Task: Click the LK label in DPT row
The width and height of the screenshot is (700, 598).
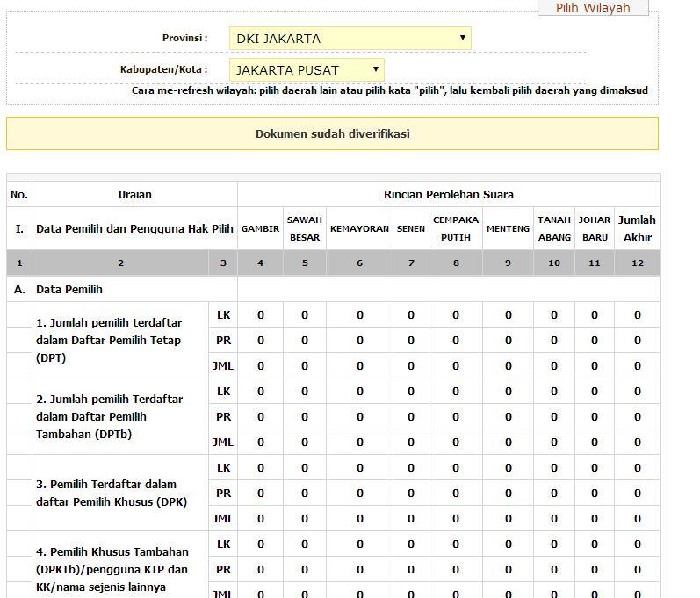Action: click(223, 315)
